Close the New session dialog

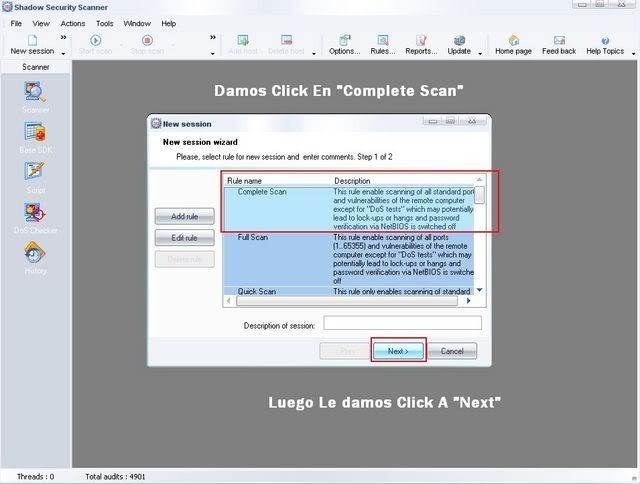(x=472, y=121)
